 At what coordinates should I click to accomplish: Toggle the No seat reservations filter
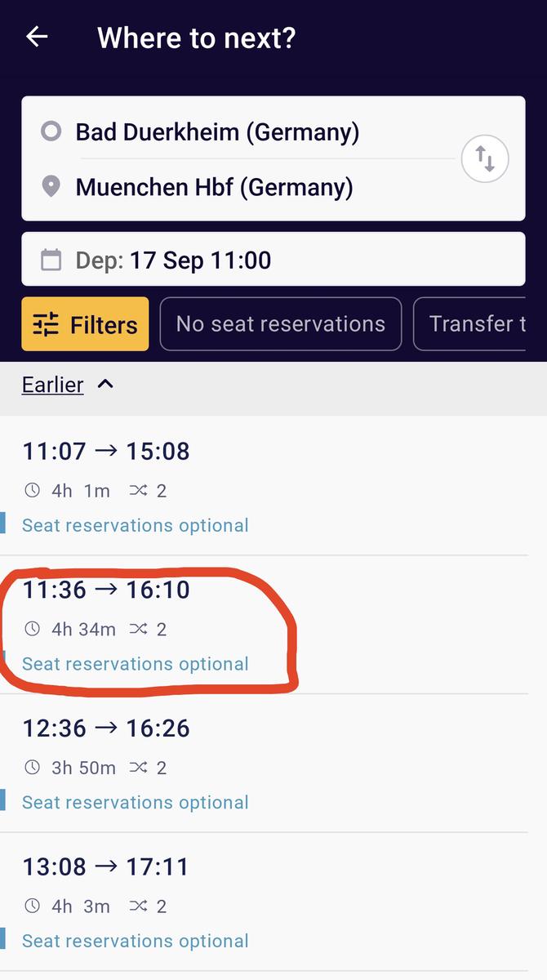[280, 324]
